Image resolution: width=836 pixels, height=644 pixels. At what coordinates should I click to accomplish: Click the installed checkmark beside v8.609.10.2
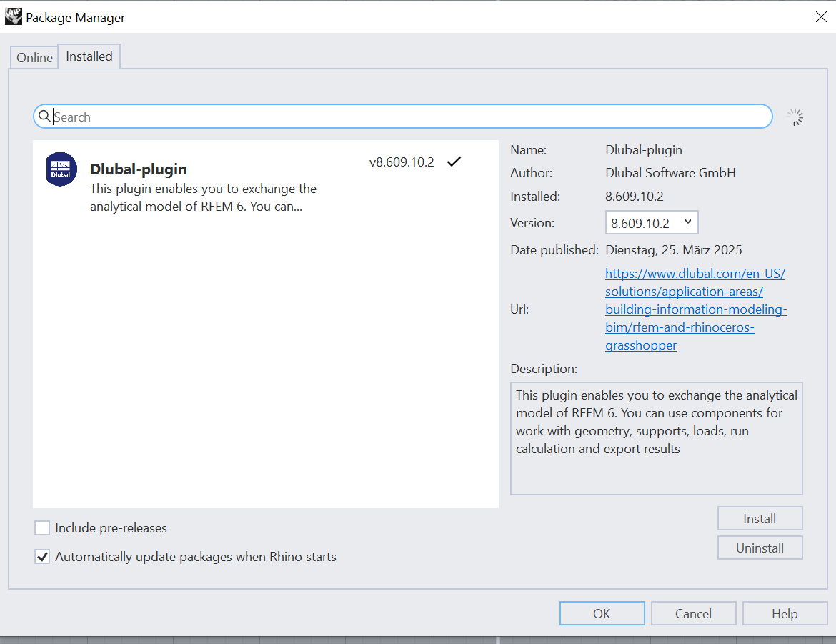pos(454,161)
